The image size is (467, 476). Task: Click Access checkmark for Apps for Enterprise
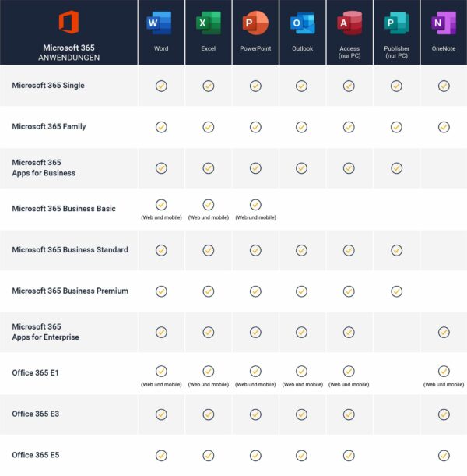coord(349,332)
